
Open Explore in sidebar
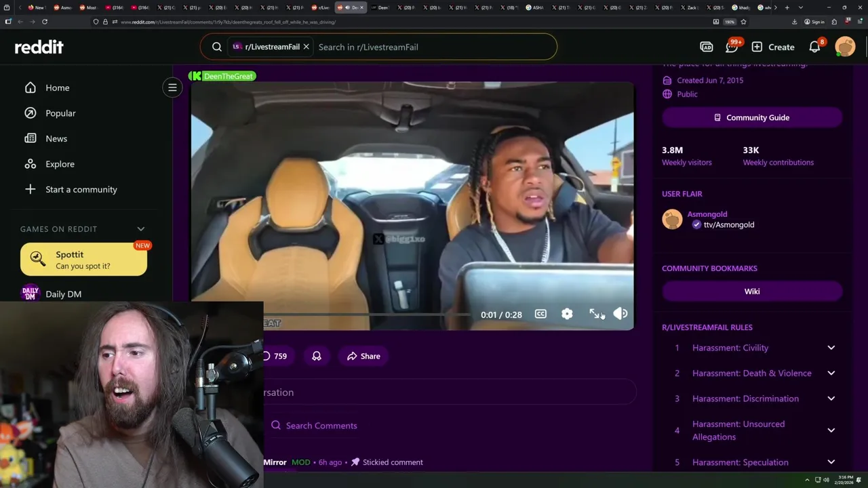[x=60, y=164]
